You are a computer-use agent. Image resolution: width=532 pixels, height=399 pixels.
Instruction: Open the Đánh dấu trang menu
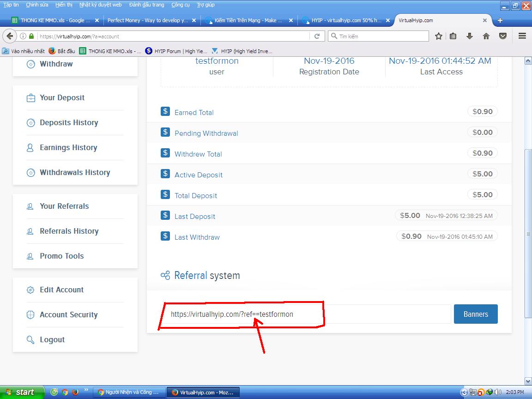point(146,5)
